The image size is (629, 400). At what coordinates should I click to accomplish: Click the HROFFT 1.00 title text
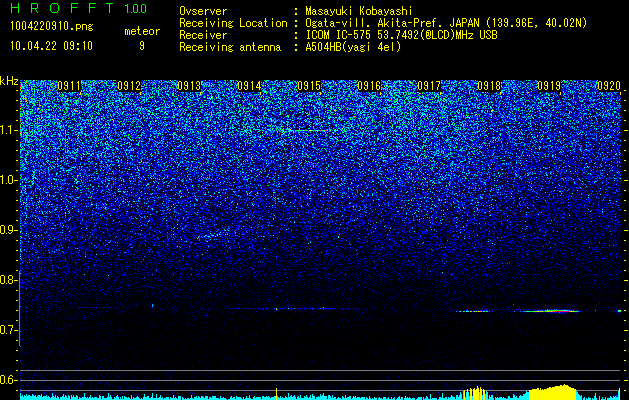point(79,8)
